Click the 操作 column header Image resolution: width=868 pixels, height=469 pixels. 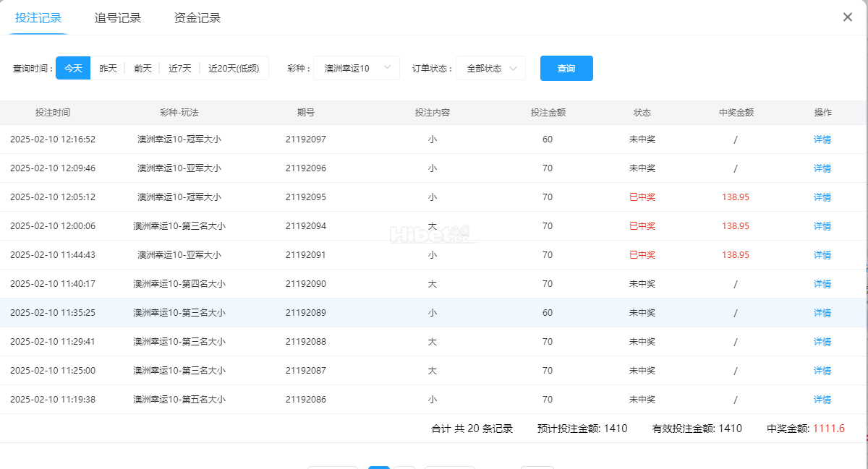[822, 113]
